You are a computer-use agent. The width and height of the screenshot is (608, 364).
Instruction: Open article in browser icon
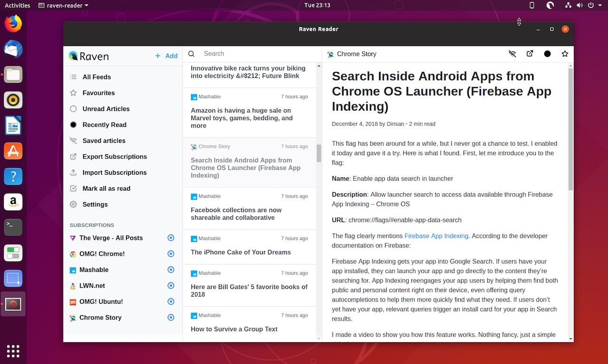[530, 54]
